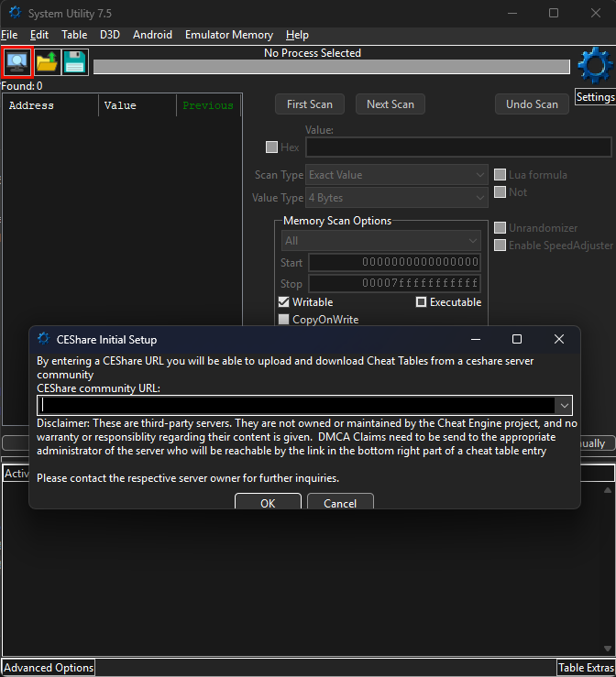616x677 pixels.
Task: Click the Value column header
Action: pos(137,105)
